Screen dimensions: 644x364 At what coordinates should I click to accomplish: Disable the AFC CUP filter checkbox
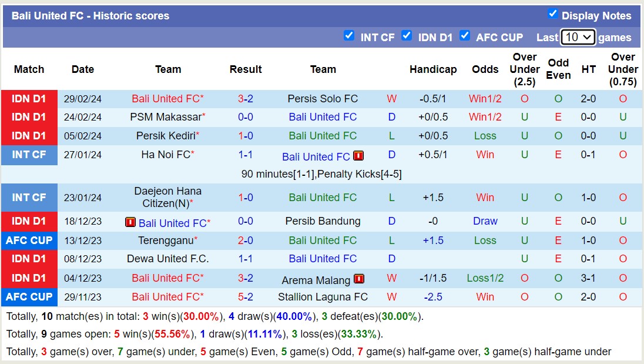point(465,36)
